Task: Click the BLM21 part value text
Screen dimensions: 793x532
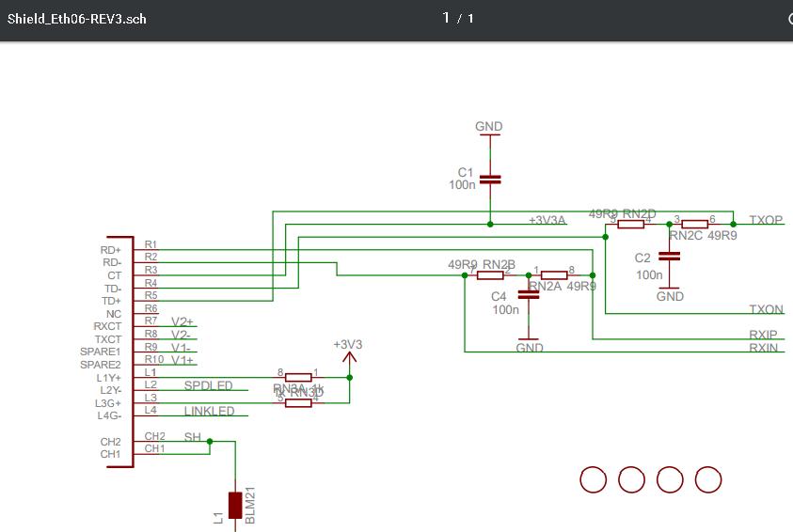Action: click(250, 506)
